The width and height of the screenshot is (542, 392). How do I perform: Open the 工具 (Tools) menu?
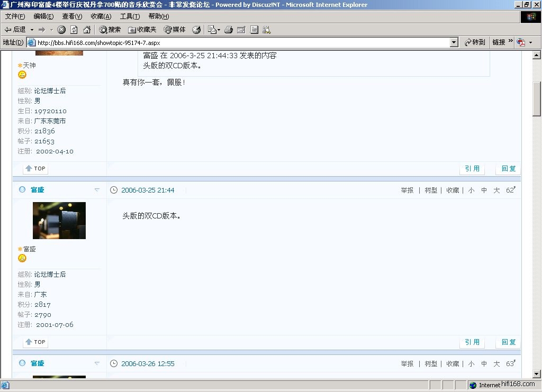130,16
